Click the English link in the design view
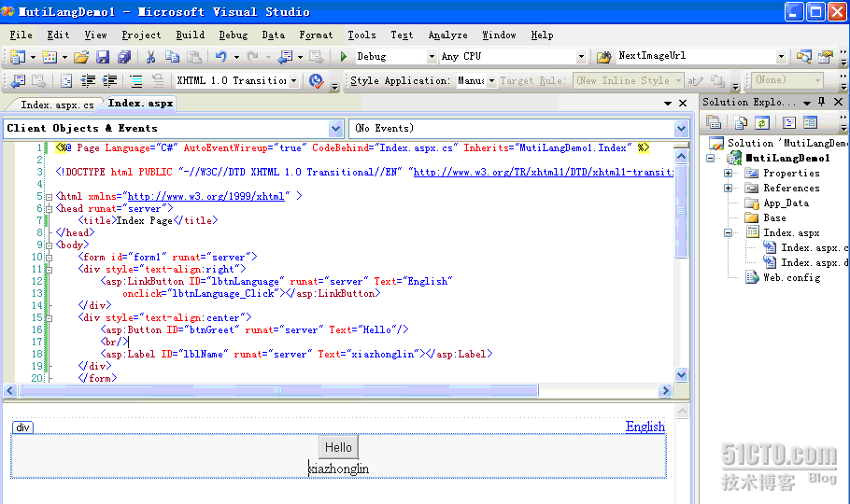This screenshot has width=850, height=504. (645, 427)
